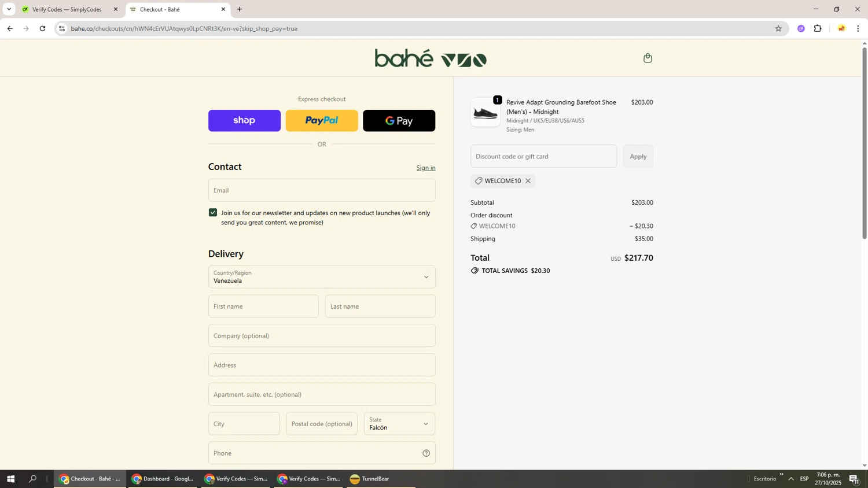
Task: Uncheck the newsletter signup checkbox
Action: [213, 213]
